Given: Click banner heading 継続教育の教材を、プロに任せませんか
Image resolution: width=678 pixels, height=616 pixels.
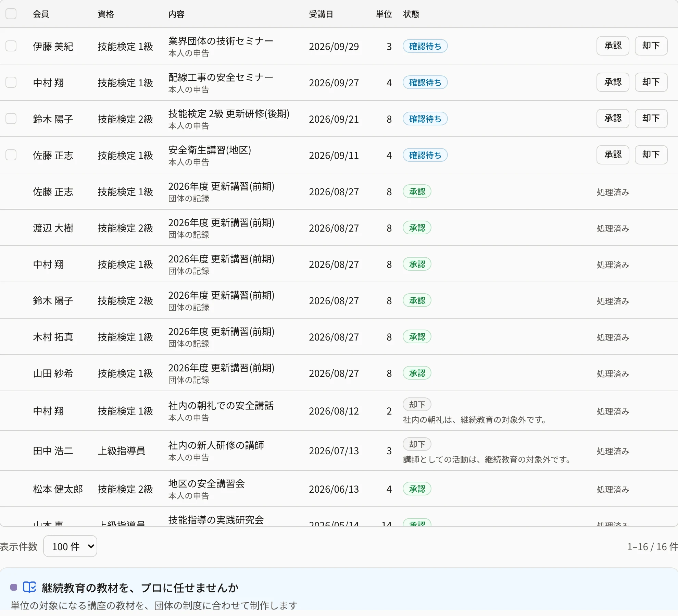Looking at the screenshot, I should point(140,588).
